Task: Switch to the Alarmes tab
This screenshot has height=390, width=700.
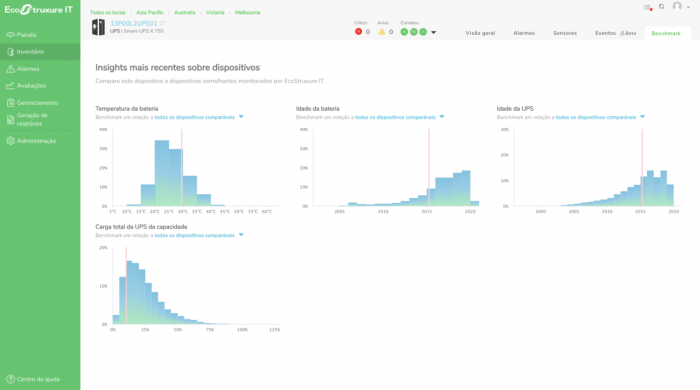Action: tap(524, 33)
